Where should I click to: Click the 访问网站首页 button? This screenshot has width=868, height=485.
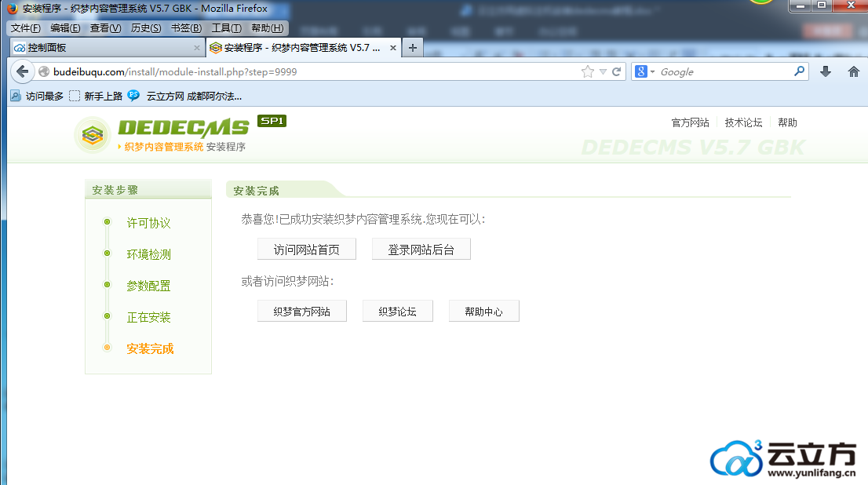pos(307,249)
